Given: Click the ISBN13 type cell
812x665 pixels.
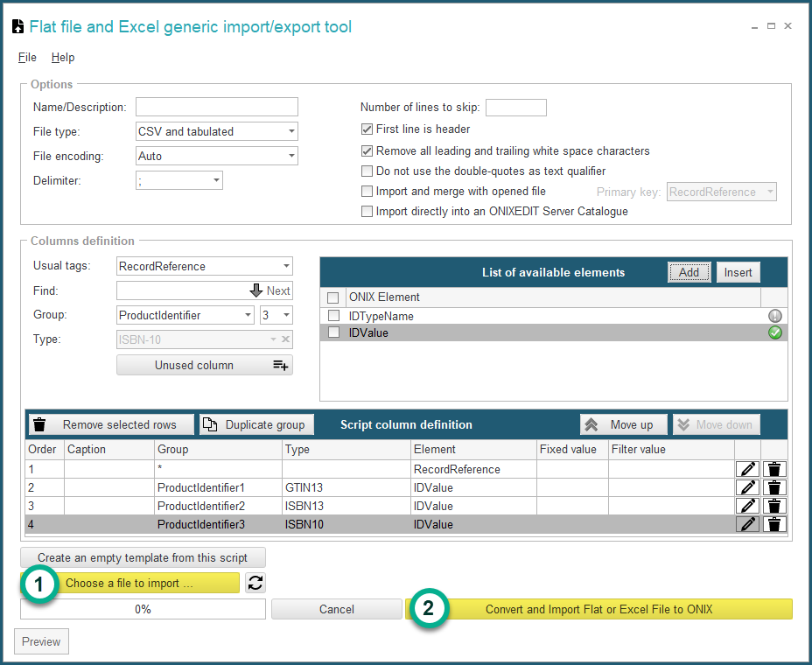Looking at the screenshot, I should pyautogui.click(x=346, y=506).
